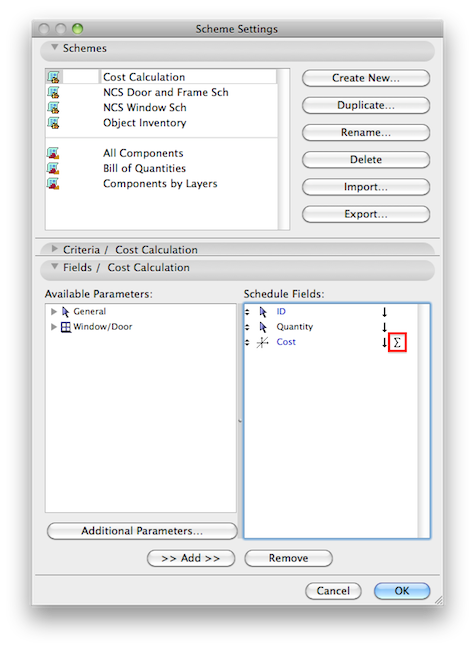Open the Export... dialog
The width and height of the screenshot is (475, 649).
pyautogui.click(x=366, y=214)
